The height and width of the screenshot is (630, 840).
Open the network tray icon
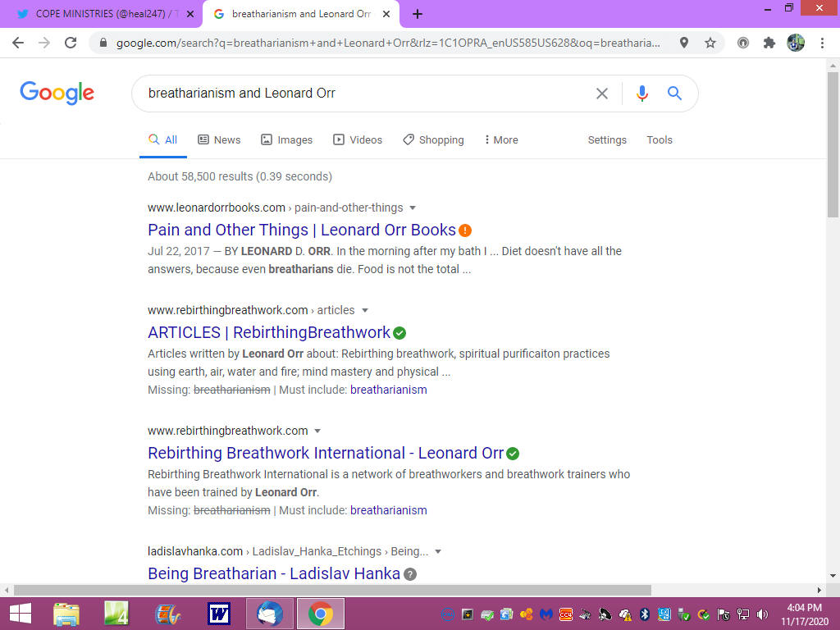(743, 614)
